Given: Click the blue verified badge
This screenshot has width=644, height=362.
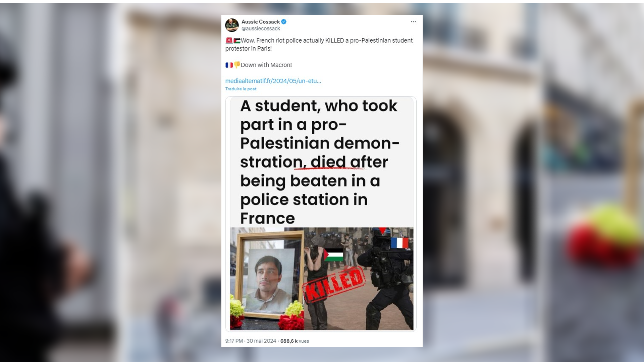Looking at the screenshot, I should point(284,22).
